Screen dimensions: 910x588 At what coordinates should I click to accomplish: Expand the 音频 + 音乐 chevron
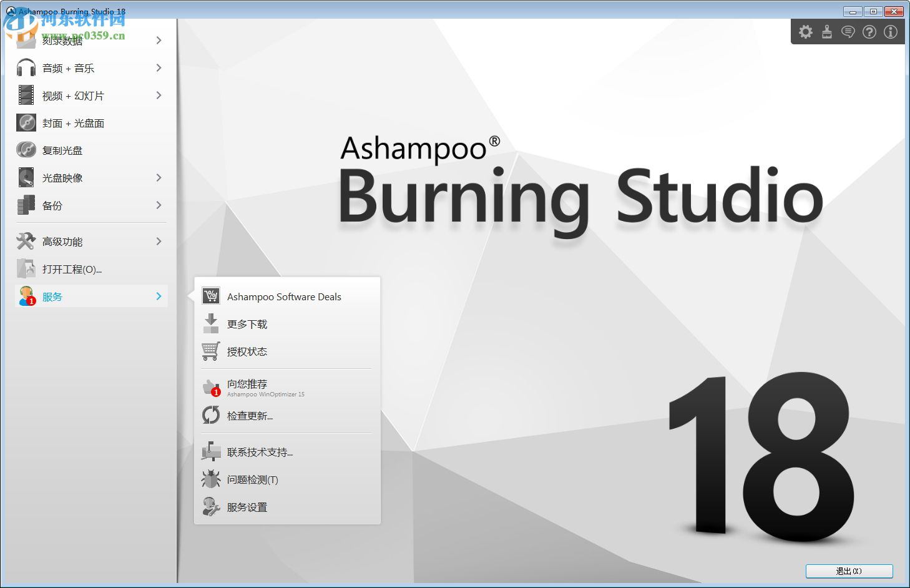point(159,67)
